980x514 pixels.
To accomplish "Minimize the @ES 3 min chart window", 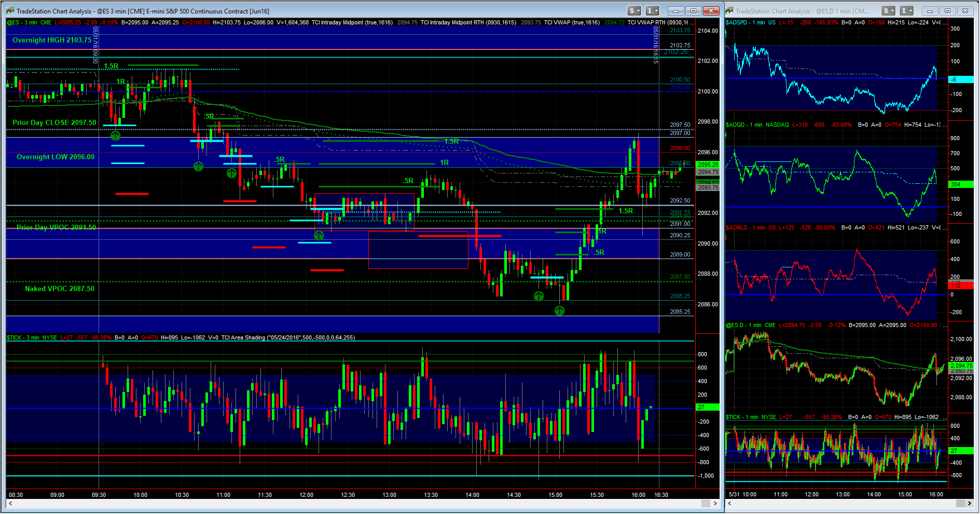I will click(675, 10).
